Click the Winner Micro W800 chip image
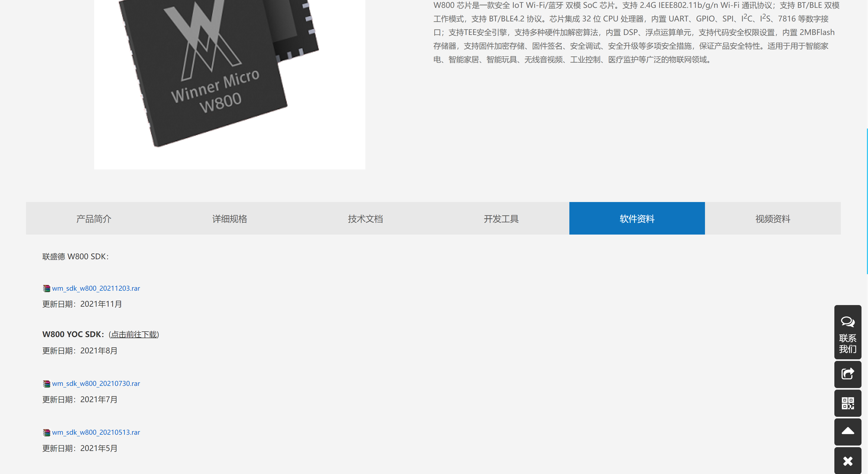Image resolution: width=868 pixels, height=474 pixels. [229, 84]
